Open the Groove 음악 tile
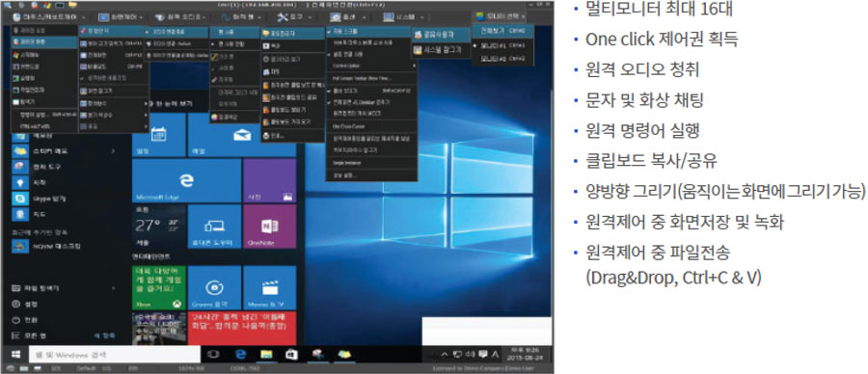 (x=214, y=287)
